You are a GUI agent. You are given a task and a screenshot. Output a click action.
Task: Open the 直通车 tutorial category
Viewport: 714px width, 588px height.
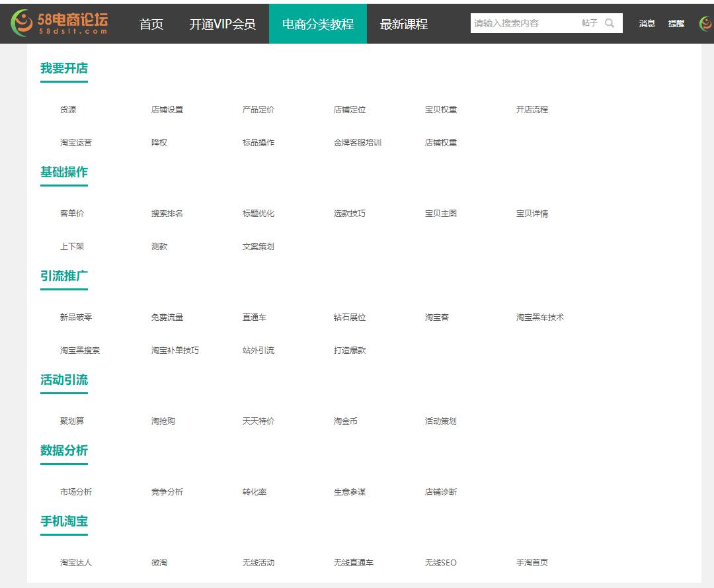point(254,317)
